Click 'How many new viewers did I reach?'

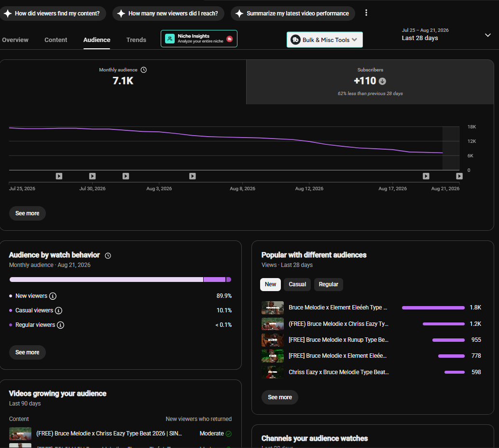[x=168, y=14]
